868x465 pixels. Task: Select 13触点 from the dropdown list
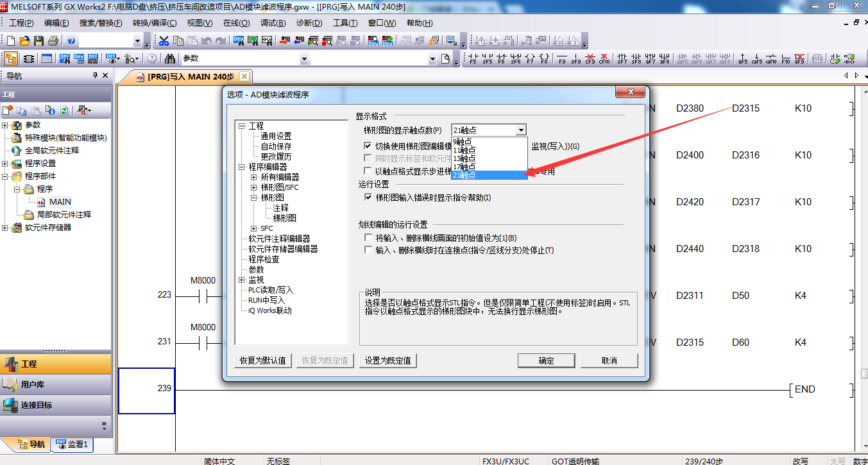464,158
